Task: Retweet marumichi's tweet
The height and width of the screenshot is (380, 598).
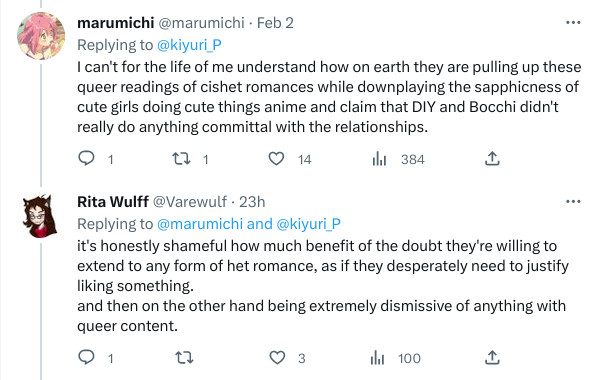Action: (181, 158)
